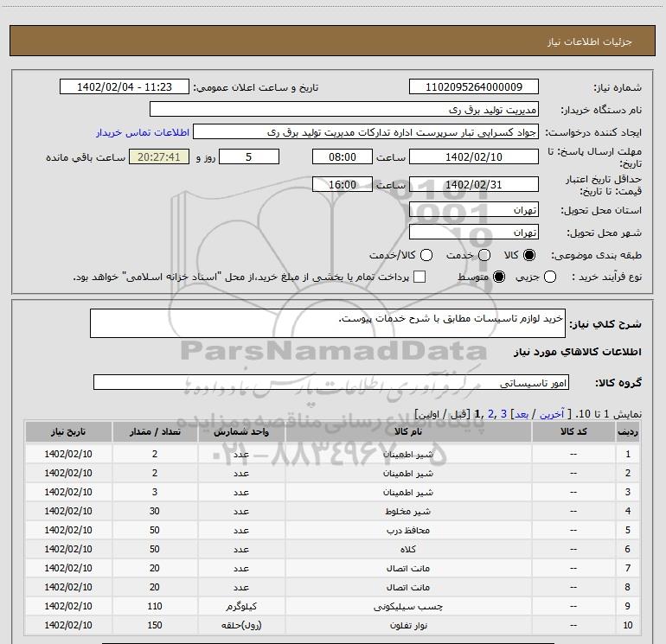Choose جزیی purchase process radio
The height and width of the screenshot is (644, 666).
[550, 277]
